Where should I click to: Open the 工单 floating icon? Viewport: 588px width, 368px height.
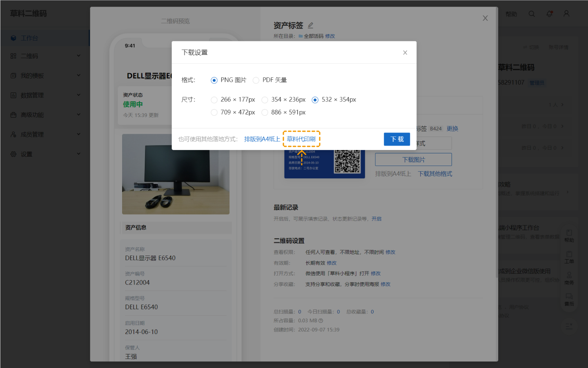(569, 254)
